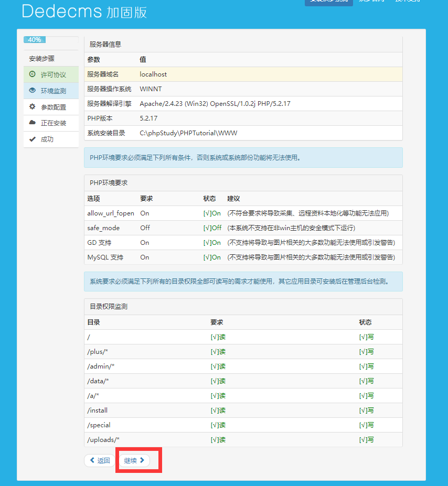Click the blue notice starting with PHP环境要求必须满足

(243, 157)
